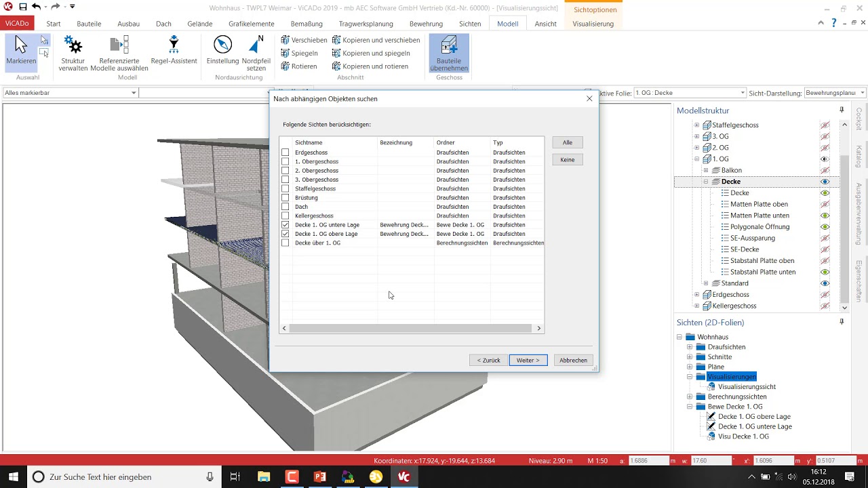
Task: Click the Alle button in dialog
Action: (568, 142)
